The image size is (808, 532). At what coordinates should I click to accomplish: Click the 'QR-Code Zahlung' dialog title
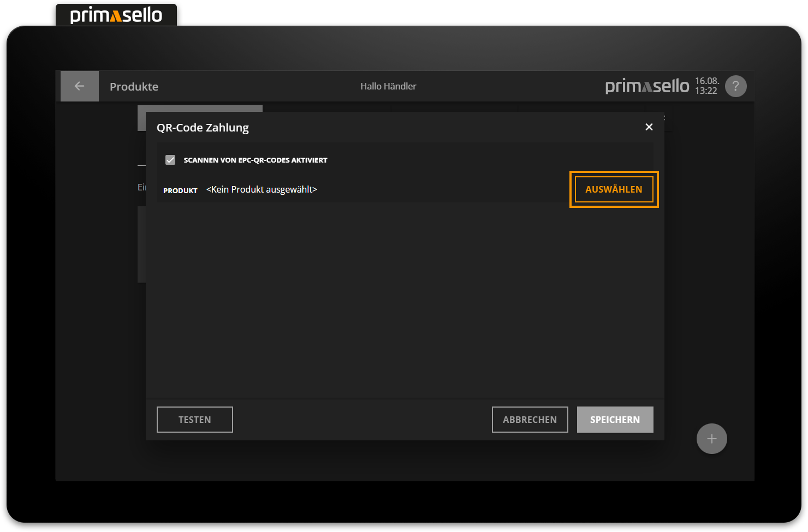pos(203,128)
